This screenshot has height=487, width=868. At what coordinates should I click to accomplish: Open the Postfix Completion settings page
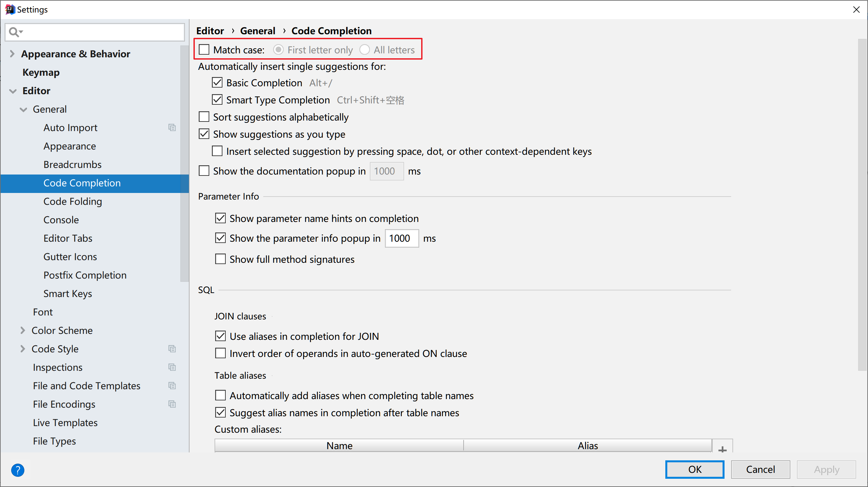85,275
